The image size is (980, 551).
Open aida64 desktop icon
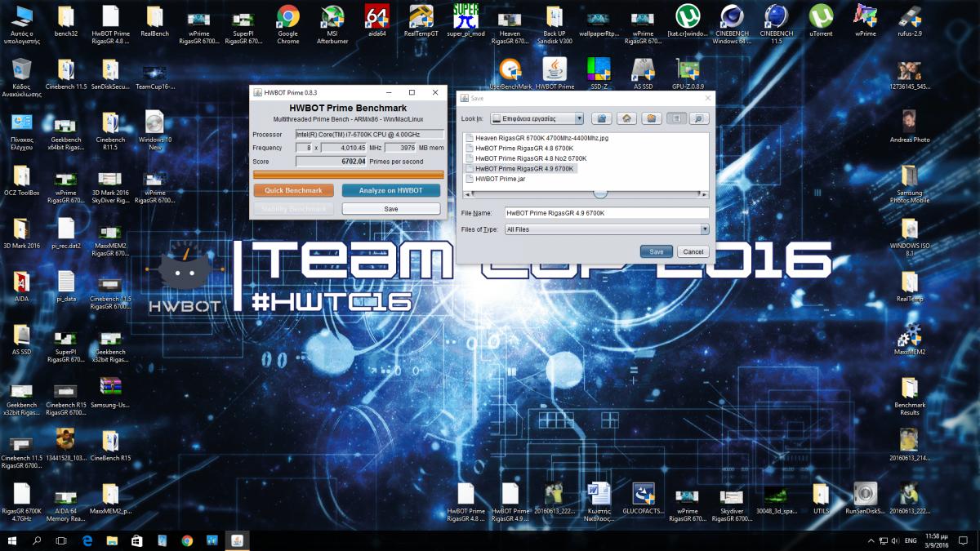[376, 20]
